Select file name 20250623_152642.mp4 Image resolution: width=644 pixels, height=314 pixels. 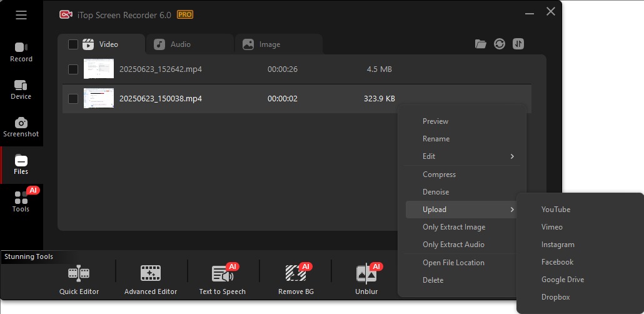coord(161,69)
